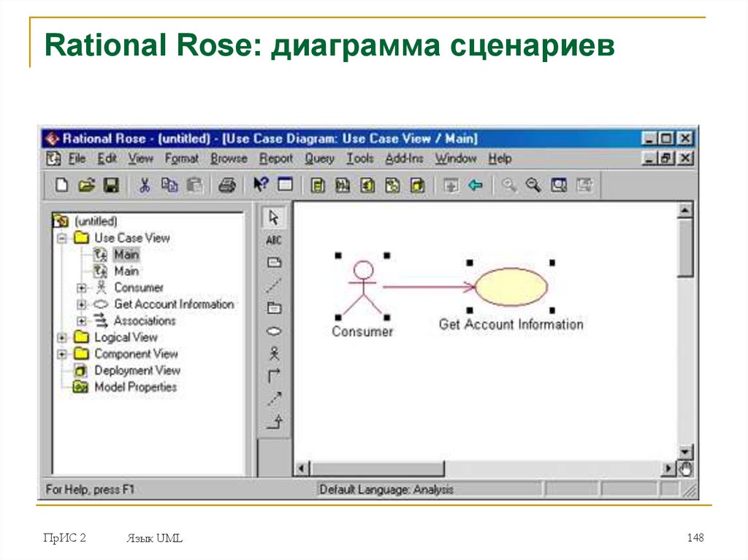The width and height of the screenshot is (748, 560).
Task: Click the New file toolbar icon
Action: point(62,185)
